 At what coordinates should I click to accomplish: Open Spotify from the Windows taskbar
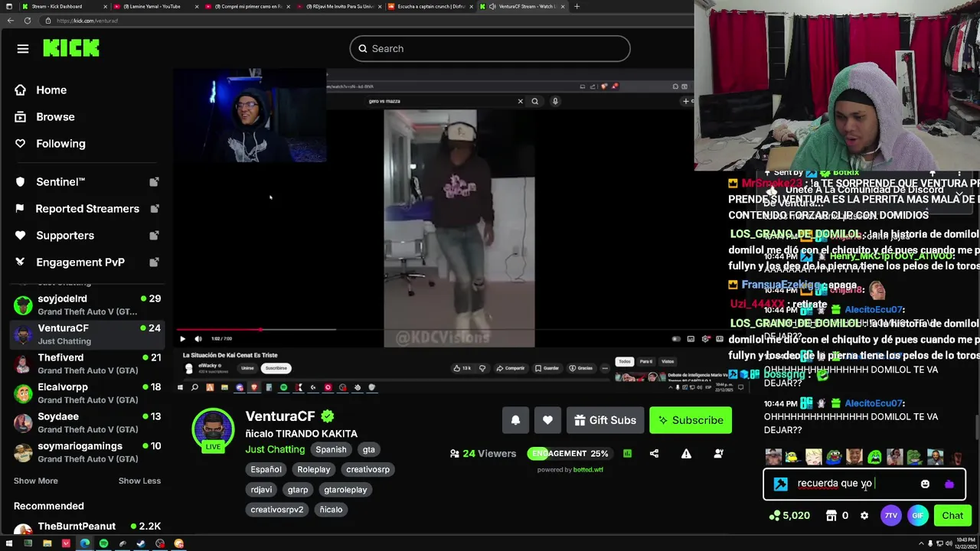click(103, 543)
